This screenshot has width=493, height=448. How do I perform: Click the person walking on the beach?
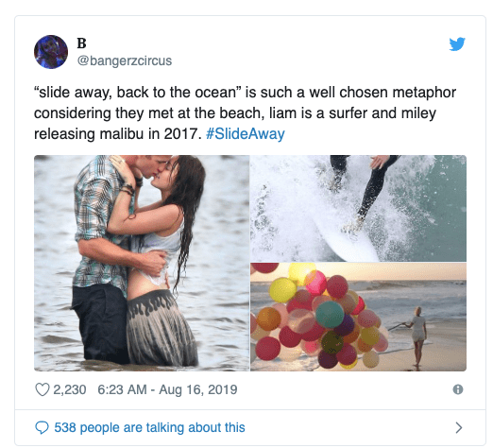point(417,336)
